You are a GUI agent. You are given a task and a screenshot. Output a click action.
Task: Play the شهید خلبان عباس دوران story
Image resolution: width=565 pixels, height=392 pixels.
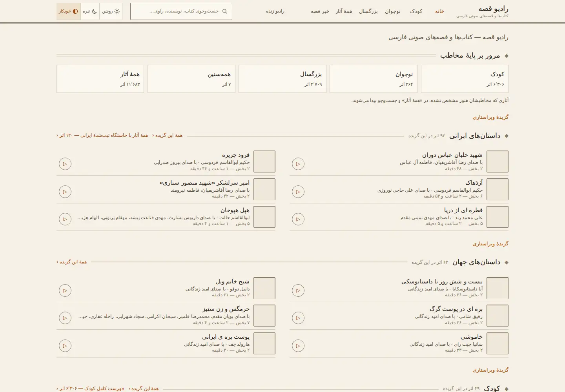pos(298,164)
